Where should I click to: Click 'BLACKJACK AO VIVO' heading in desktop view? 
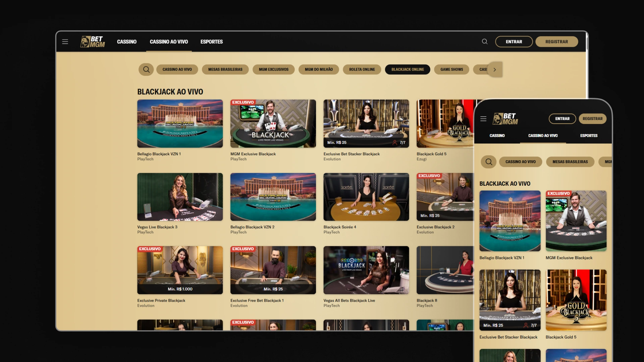(170, 92)
